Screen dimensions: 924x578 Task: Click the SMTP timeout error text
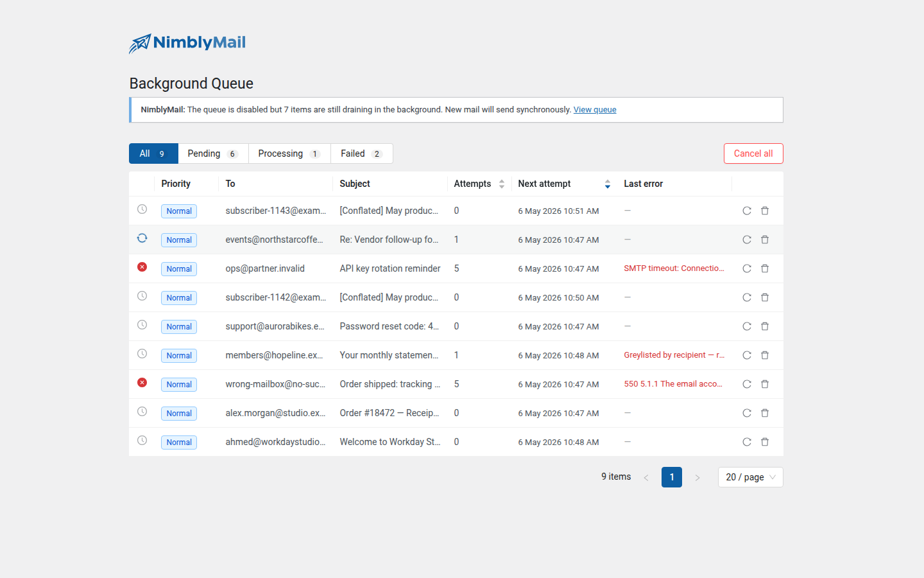pos(674,268)
